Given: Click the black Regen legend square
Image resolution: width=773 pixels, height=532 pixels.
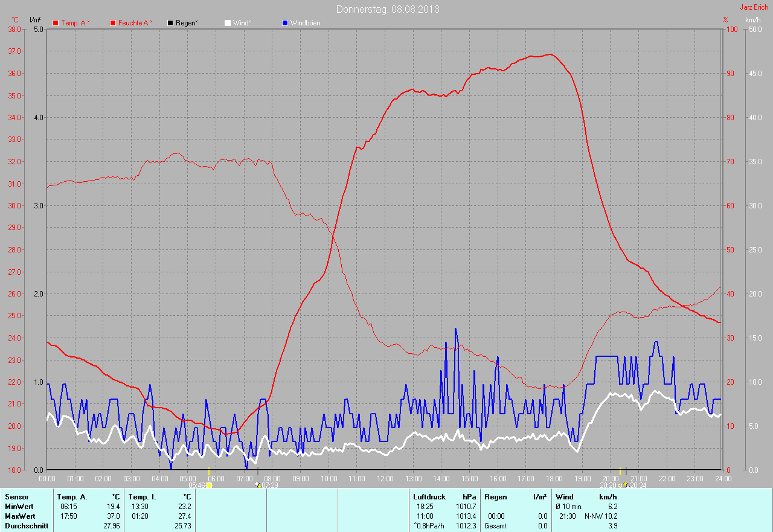Looking at the screenshot, I should click(x=170, y=23).
